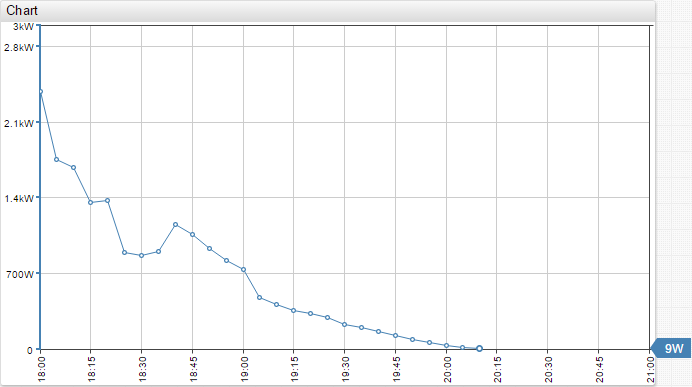Click the Chart panel title
Screen dimensions: 692x387
pos(22,10)
